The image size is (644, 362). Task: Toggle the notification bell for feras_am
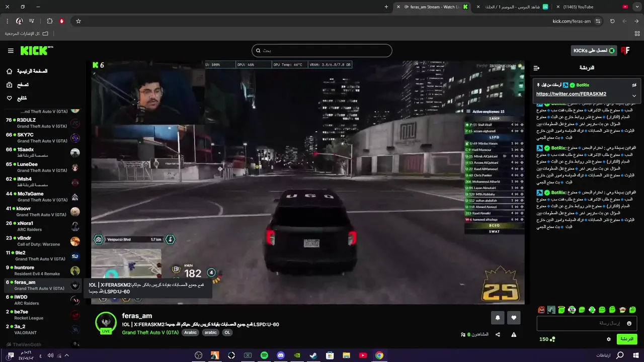[x=498, y=317]
